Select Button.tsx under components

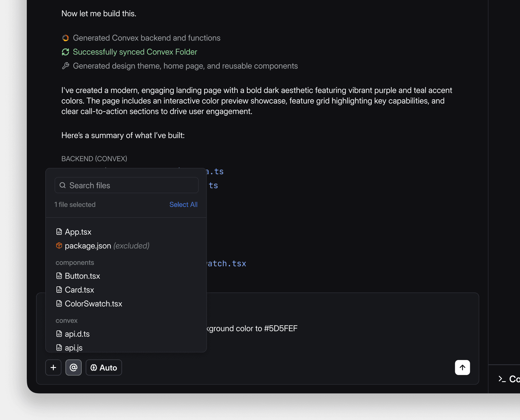click(x=82, y=276)
